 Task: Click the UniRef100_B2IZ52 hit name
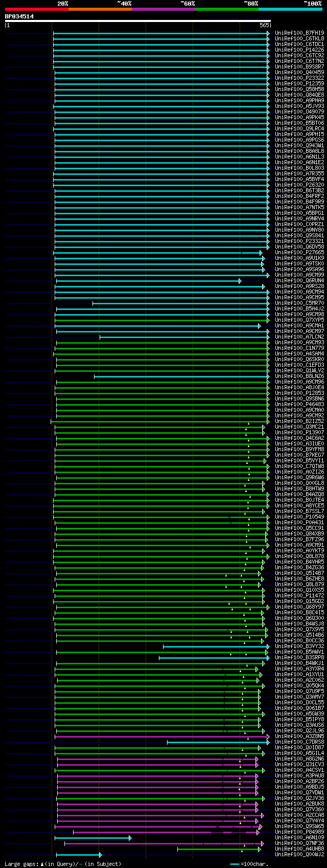299,421
